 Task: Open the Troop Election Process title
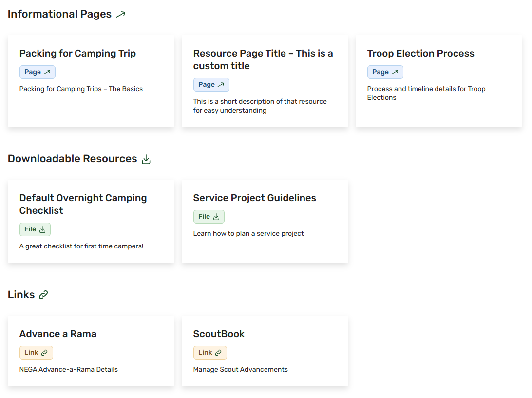pos(421,53)
